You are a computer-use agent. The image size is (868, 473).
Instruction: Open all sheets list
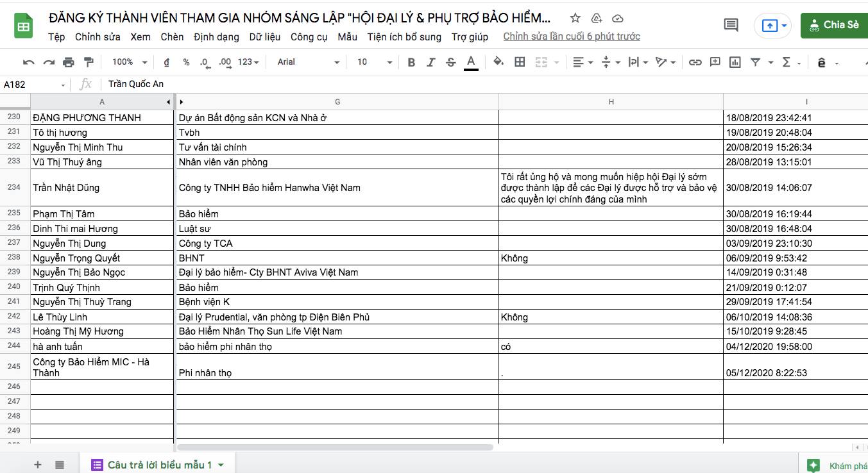pyautogui.click(x=60, y=465)
